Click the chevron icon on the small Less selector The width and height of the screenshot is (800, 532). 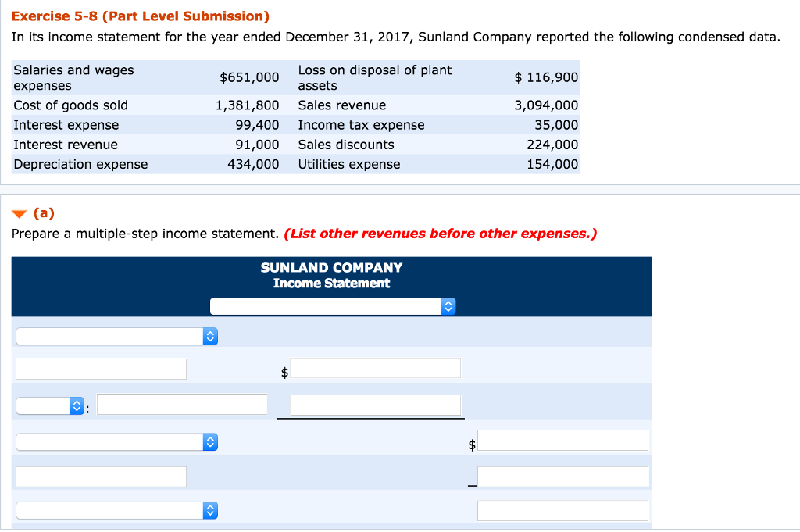pos(76,405)
